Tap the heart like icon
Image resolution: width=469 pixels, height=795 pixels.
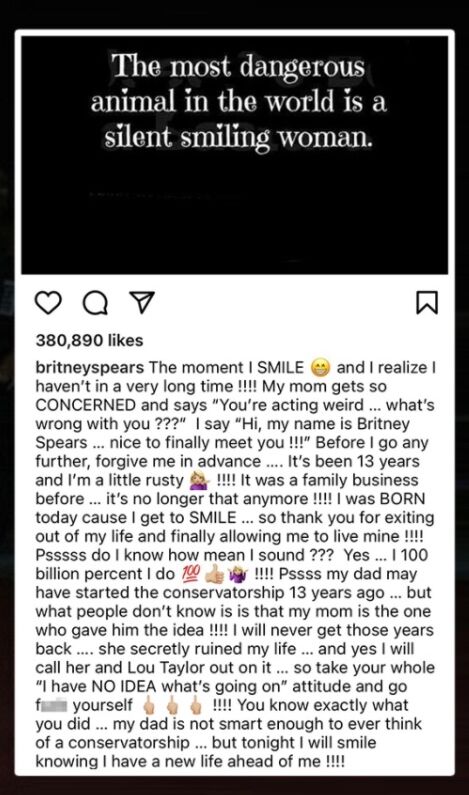tap(48, 303)
